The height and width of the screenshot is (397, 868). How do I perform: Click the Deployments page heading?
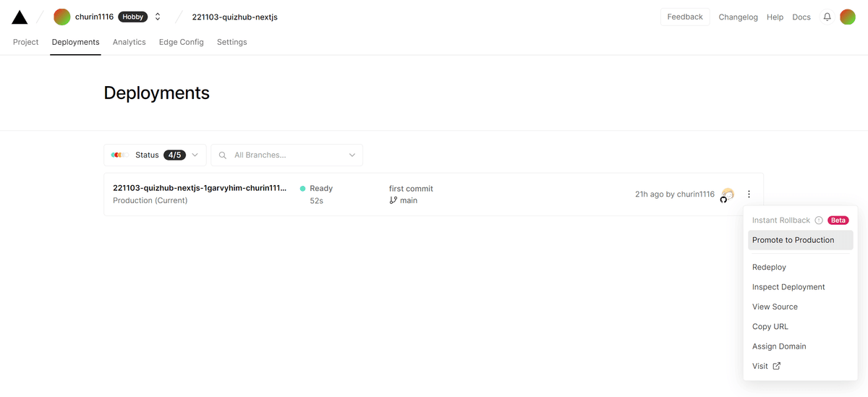point(157,93)
